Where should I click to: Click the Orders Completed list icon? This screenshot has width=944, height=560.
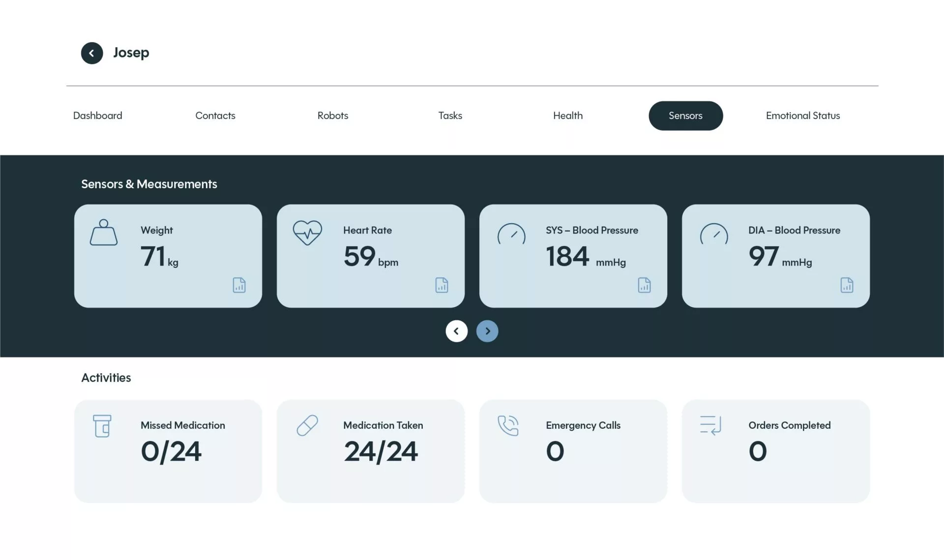click(x=710, y=425)
